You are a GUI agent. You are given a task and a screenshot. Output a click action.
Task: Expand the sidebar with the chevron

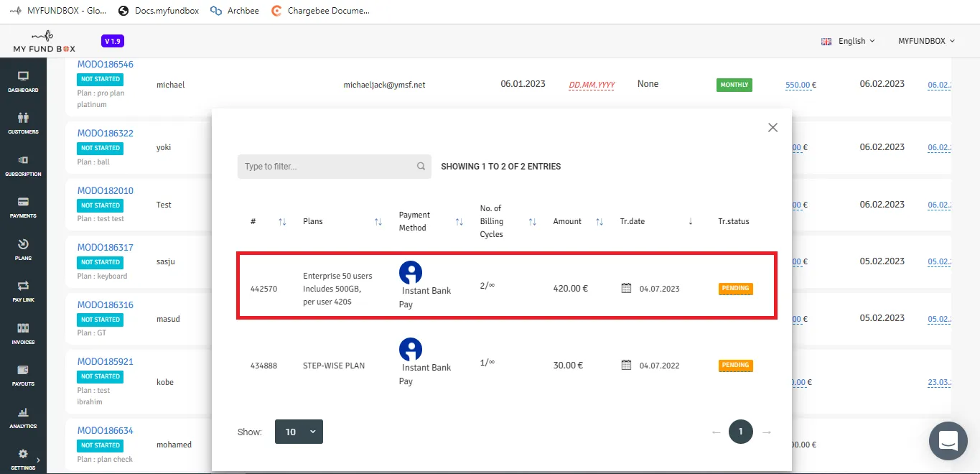38,460
